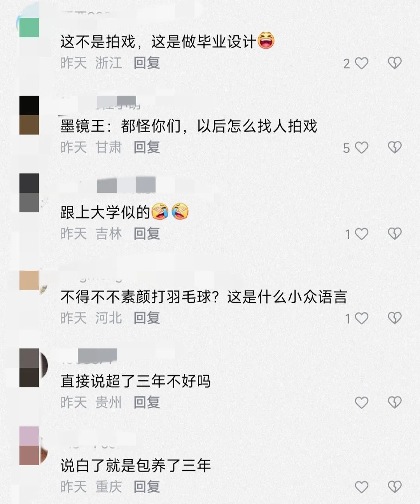Reply to the 甘肃 墨镜王 comment
The height and width of the screenshot is (504, 420).
[x=147, y=147]
